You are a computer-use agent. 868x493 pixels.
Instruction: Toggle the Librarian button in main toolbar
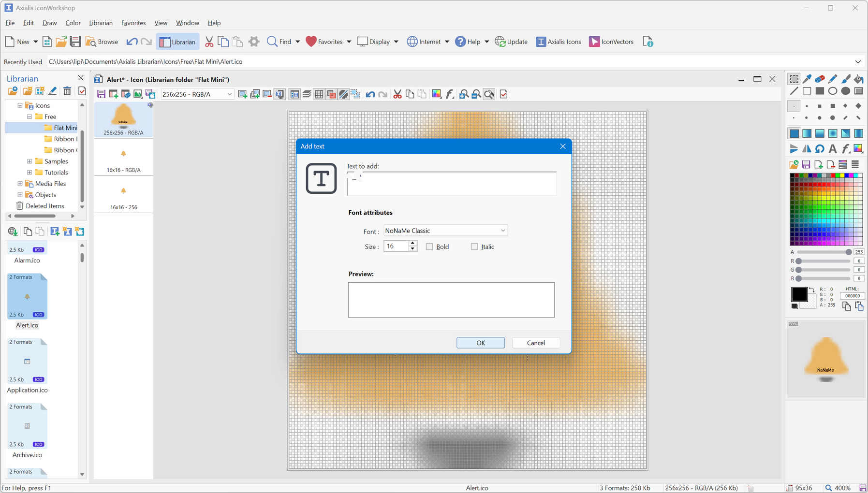pos(177,42)
